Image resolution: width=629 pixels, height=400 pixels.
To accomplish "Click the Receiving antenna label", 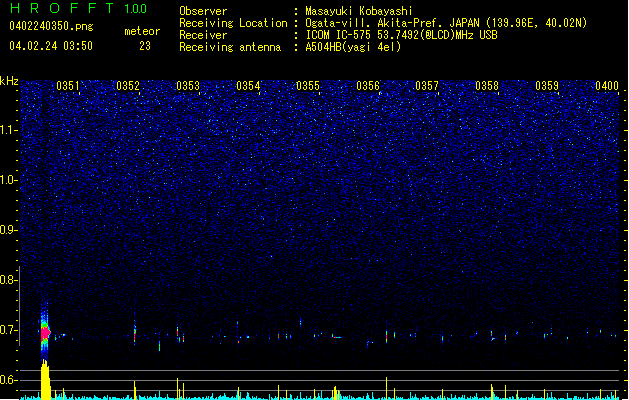I will click(x=230, y=47).
